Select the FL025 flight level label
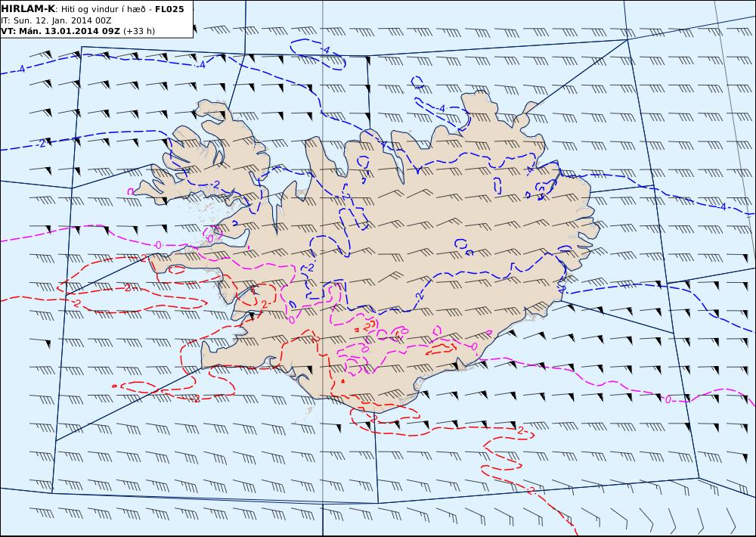 169,9
